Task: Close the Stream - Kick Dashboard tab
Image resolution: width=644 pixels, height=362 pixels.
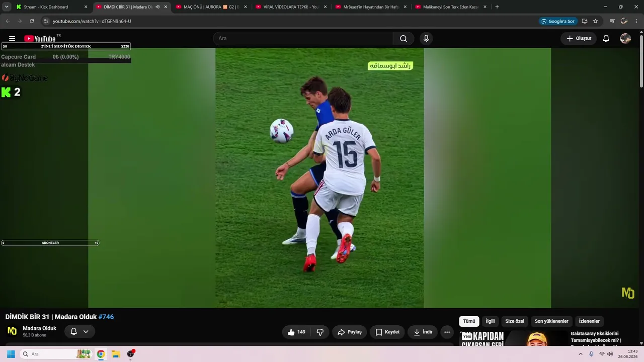Action: pyautogui.click(x=86, y=7)
